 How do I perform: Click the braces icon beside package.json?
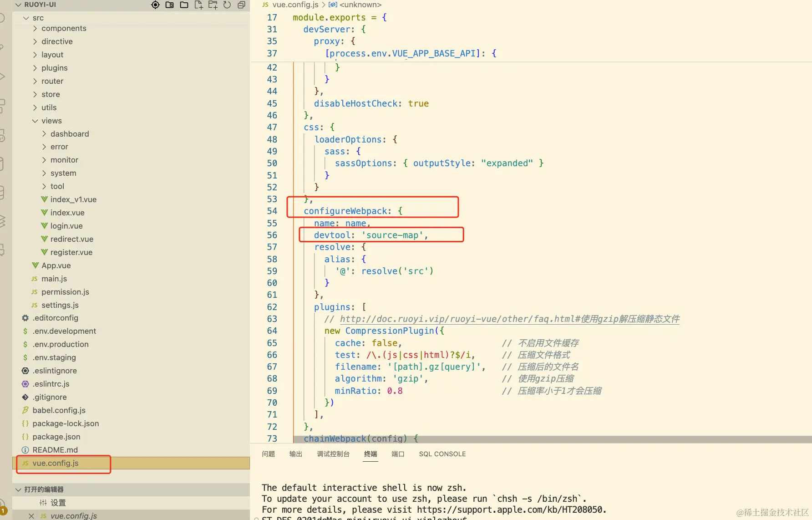coord(25,437)
